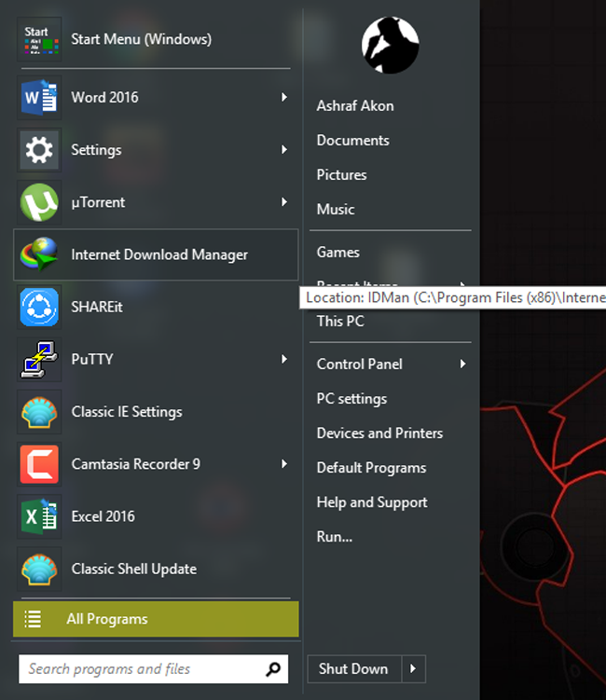Open Help and Support
This screenshot has height=700, width=606.
tap(372, 502)
